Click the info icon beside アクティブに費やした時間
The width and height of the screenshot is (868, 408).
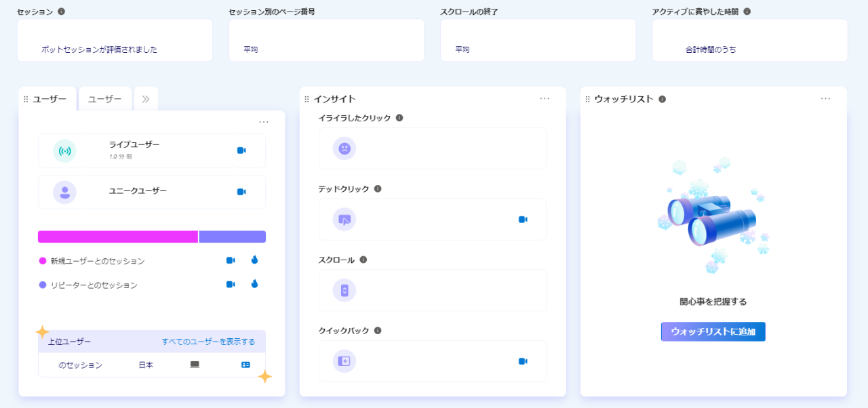747,12
